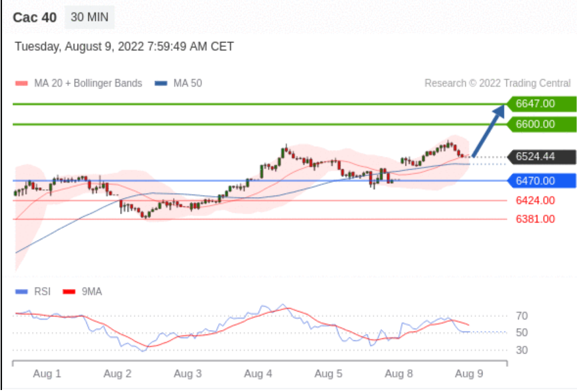Click the Aug 3 date axis label
The image size is (577, 392).
pos(188,374)
